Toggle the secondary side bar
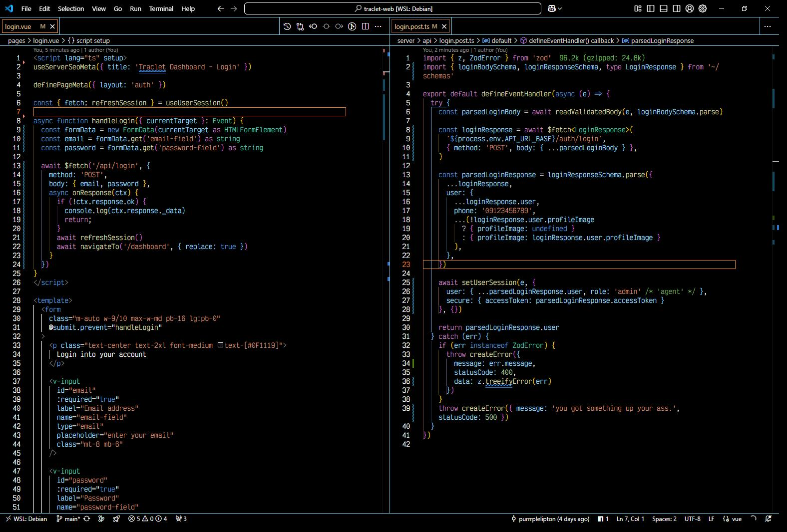The image size is (787, 532). click(677, 8)
